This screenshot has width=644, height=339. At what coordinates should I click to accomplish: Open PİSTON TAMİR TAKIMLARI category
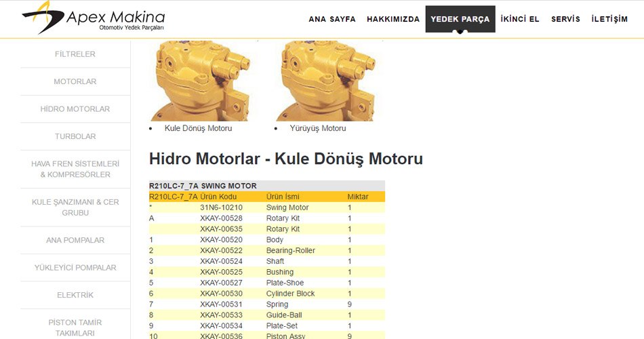75,327
